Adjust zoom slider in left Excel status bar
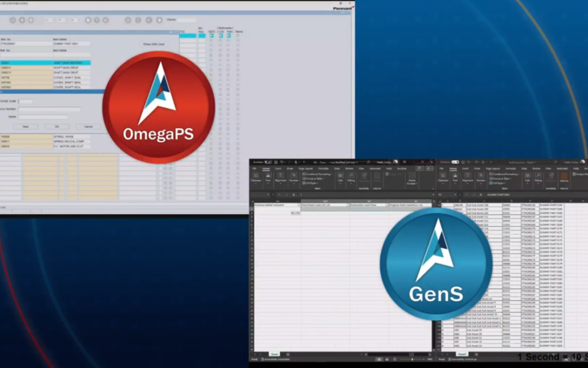This screenshot has width=588, height=368. pos(412,359)
